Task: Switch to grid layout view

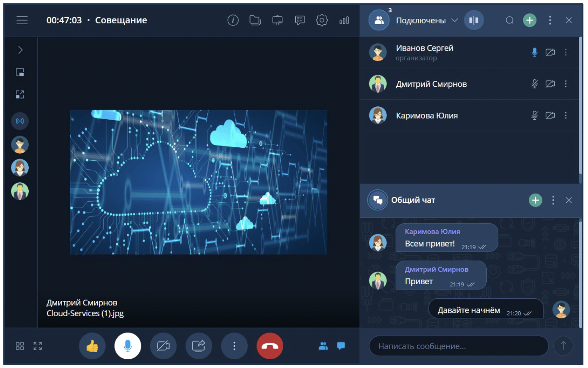Action: [x=18, y=345]
